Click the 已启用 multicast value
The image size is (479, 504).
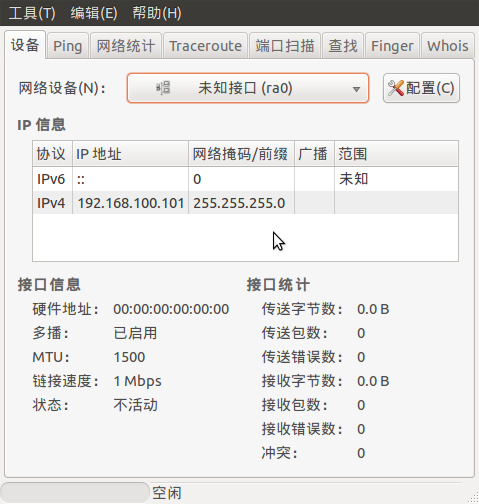coord(135,333)
